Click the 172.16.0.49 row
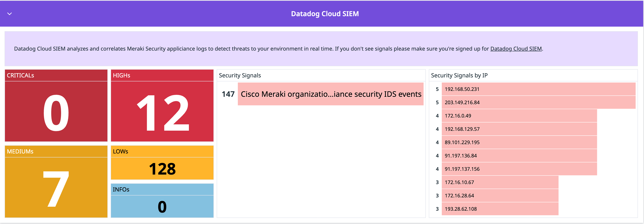Viewport: 644px width, 224px height. tap(519, 116)
